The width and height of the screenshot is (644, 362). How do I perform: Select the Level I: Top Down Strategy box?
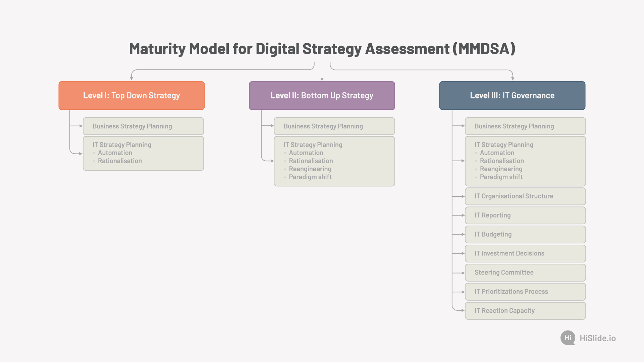click(x=131, y=96)
